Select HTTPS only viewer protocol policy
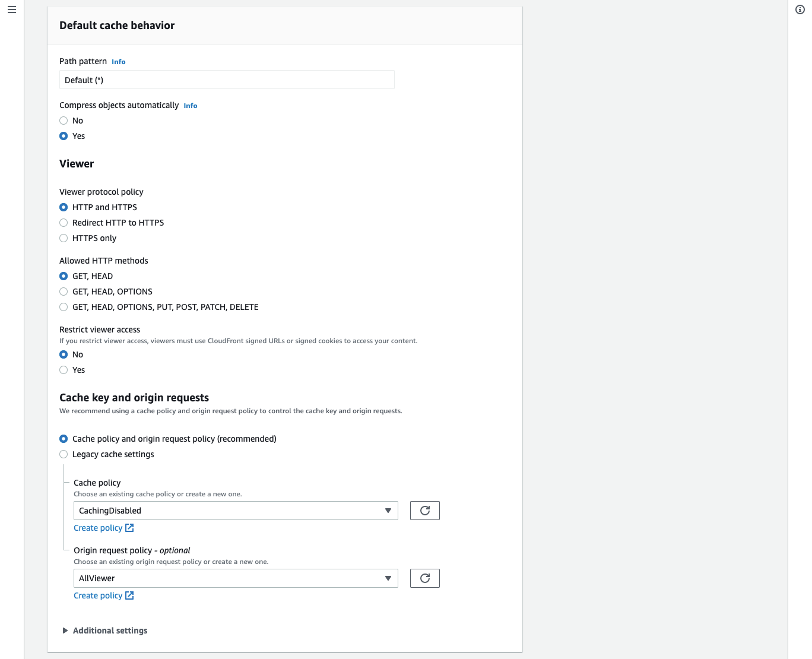812x659 pixels. [64, 238]
